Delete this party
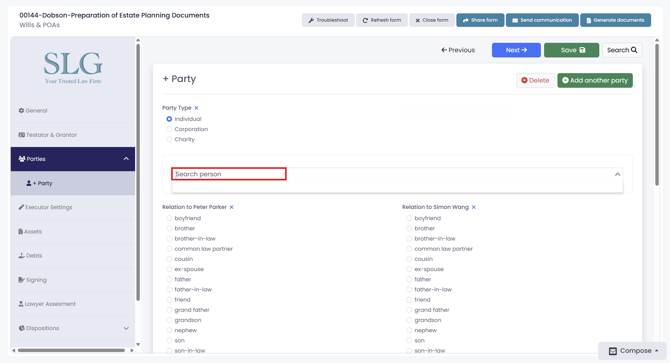The image size is (670, 363). click(x=535, y=80)
